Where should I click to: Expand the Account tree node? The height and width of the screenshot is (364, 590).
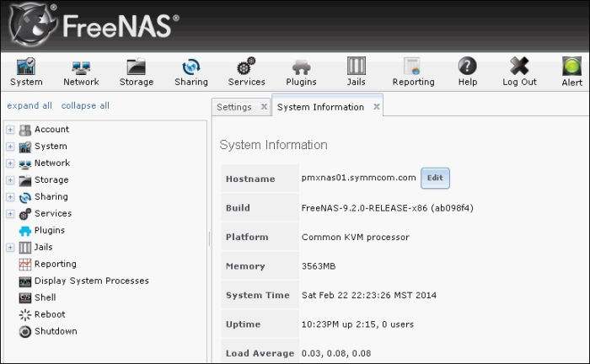click(10, 130)
